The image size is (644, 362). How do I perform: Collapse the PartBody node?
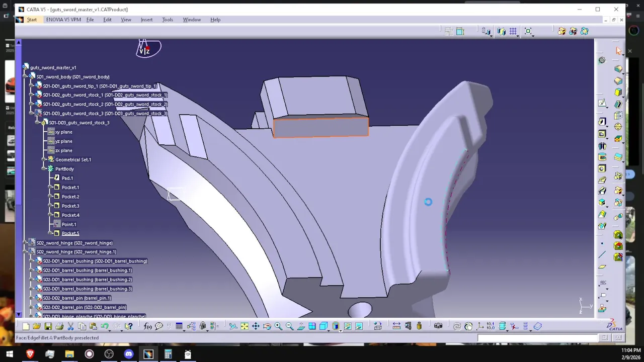44,169
